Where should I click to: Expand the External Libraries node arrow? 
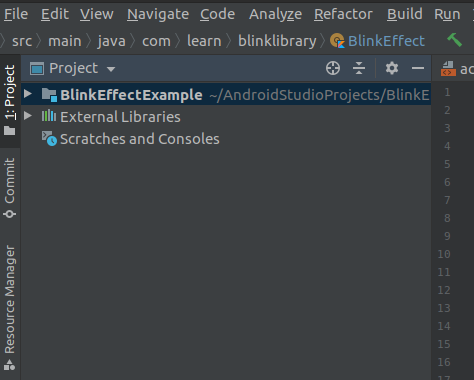28,116
